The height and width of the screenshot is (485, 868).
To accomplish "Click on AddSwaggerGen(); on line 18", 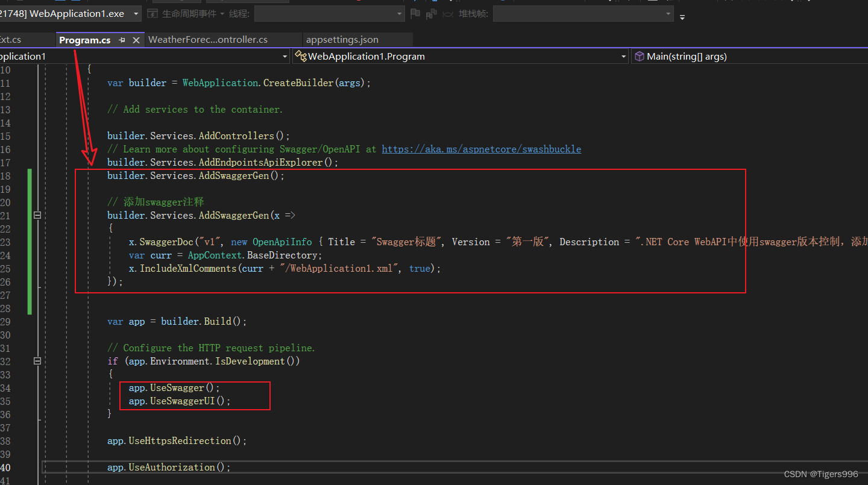I will click(x=196, y=175).
